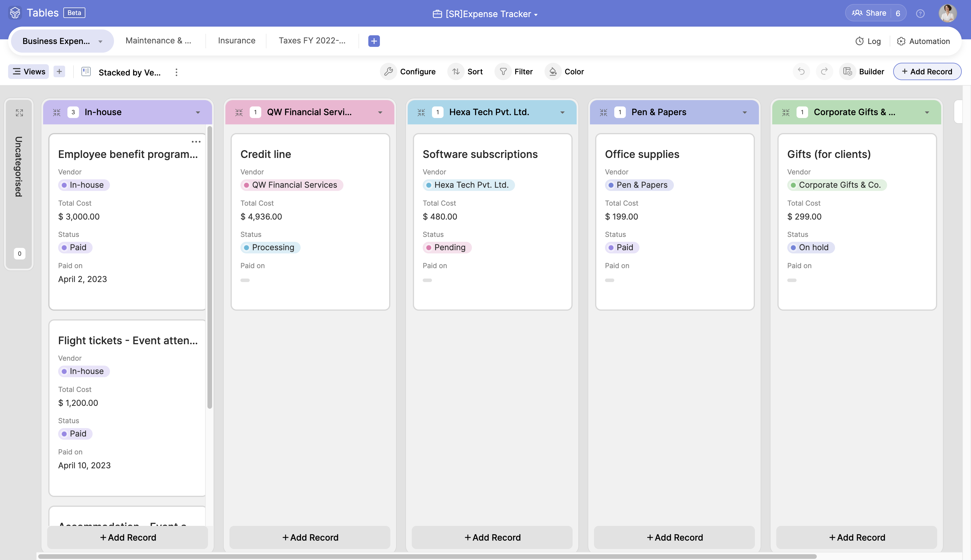
Task: Collapse the Hexa Tech stack column
Action: (421, 112)
